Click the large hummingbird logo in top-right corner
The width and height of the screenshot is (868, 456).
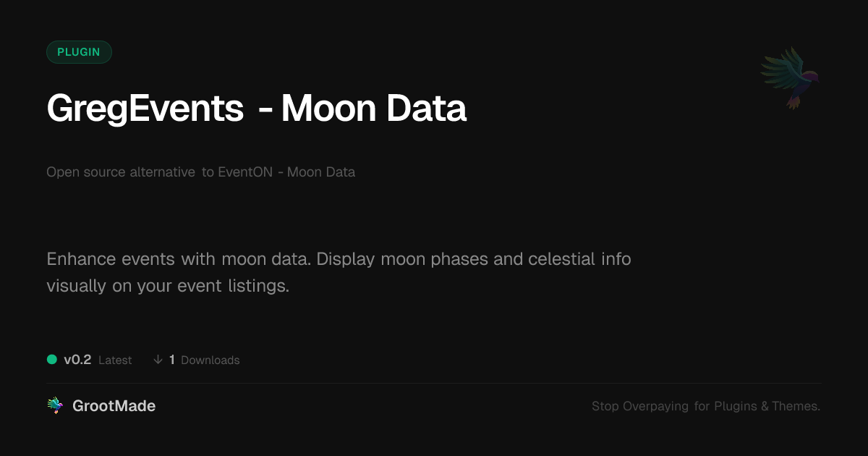pyautogui.click(x=789, y=77)
